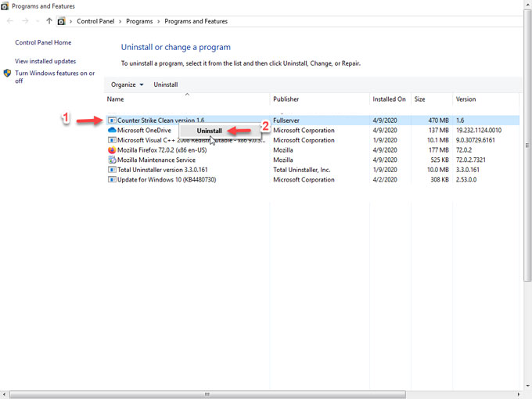This screenshot has height=399, width=532.
Task: Select Programs and Features breadcrumb segment
Action: tap(196, 21)
